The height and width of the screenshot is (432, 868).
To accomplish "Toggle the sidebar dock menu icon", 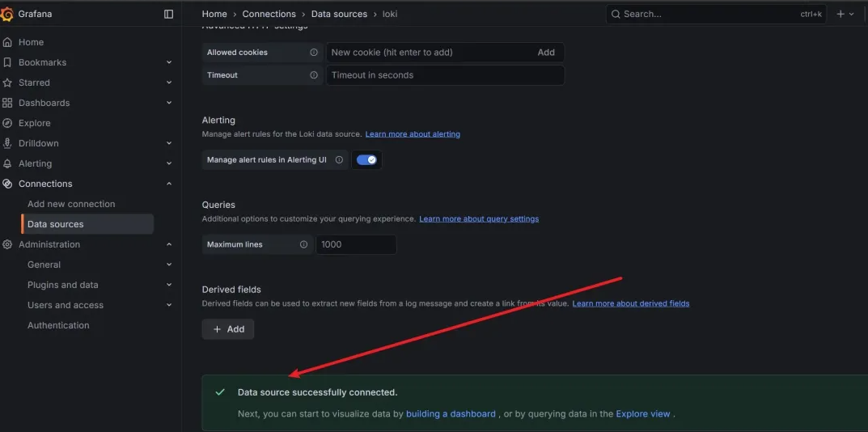I will [169, 15].
